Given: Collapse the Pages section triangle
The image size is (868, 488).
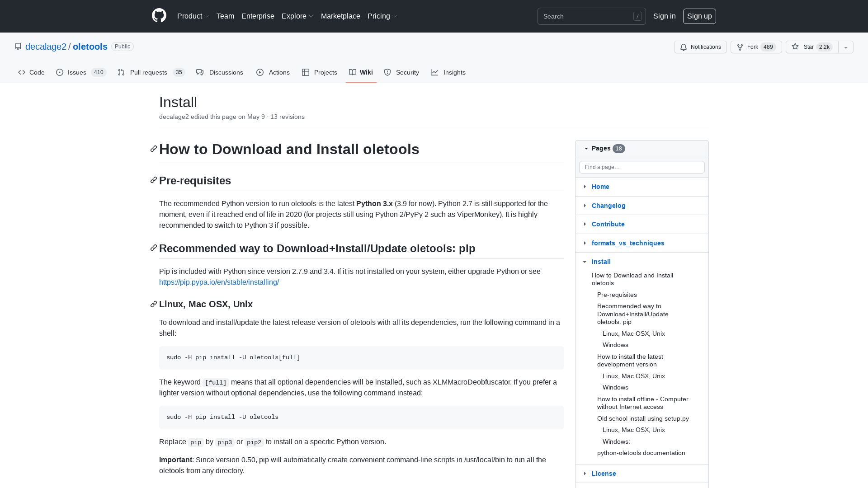Looking at the screenshot, I should (586, 149).
